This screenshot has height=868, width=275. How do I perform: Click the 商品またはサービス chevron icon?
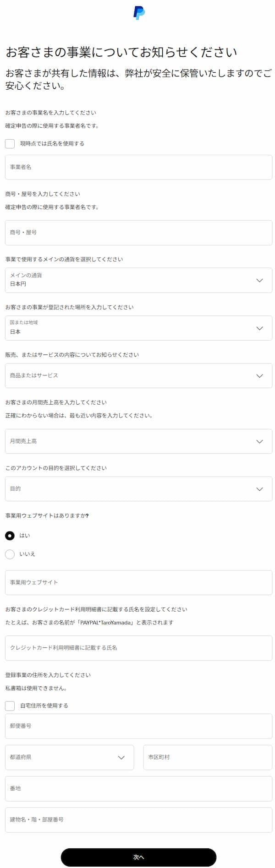259,375
